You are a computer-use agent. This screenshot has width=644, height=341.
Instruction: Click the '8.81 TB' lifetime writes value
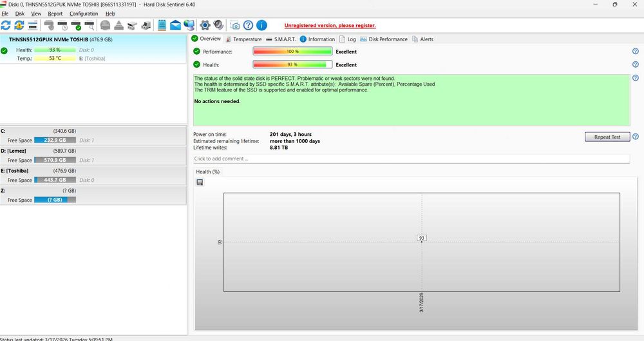coord(278,147)
